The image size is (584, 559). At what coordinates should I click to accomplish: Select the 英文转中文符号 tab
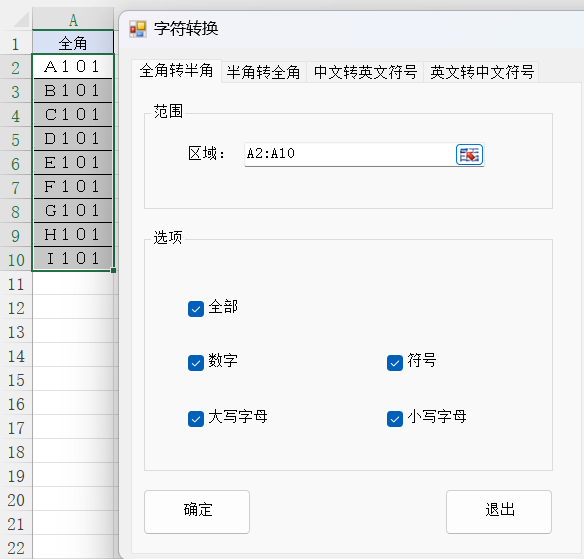click(x=482, y=72)
